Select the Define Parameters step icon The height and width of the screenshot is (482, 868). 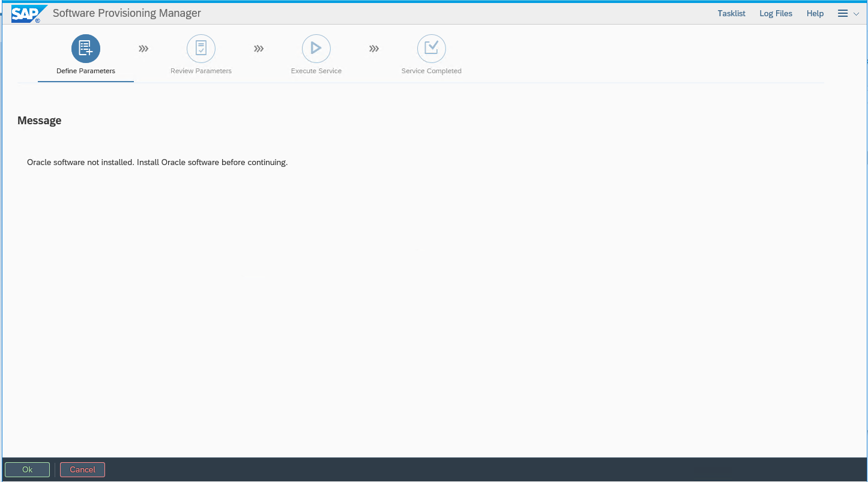coord(86,49)
